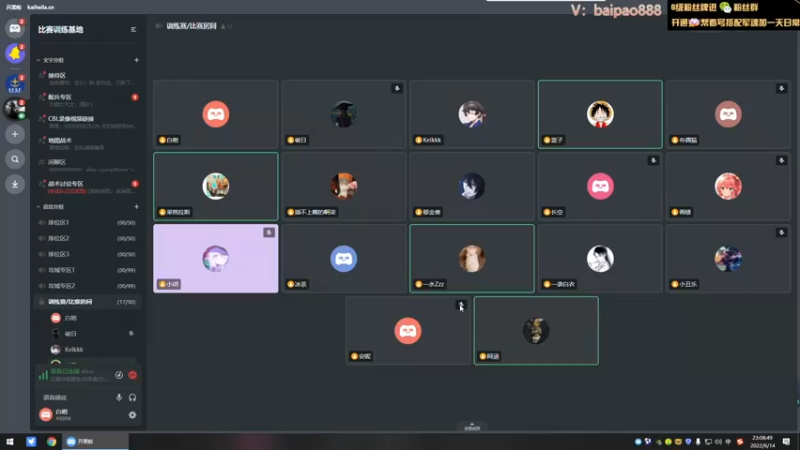Add a channel to the 语音分组 group

(136, 207)
